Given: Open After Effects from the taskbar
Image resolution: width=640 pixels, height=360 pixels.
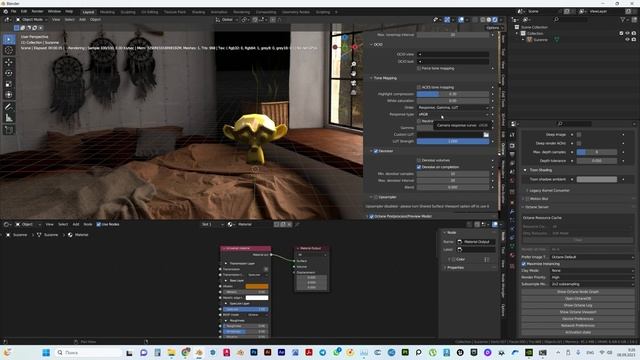Looking at the screenshot, I should (x=281, y=352).
